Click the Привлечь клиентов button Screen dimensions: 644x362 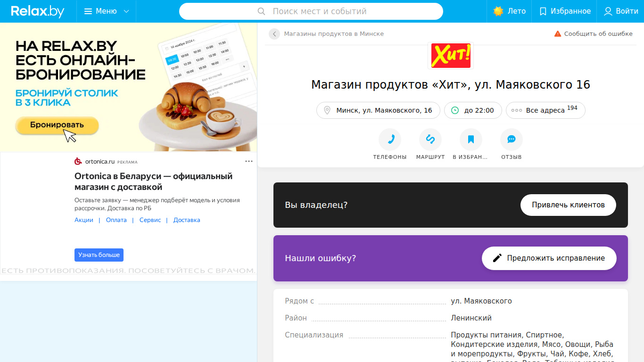(568, 205)
